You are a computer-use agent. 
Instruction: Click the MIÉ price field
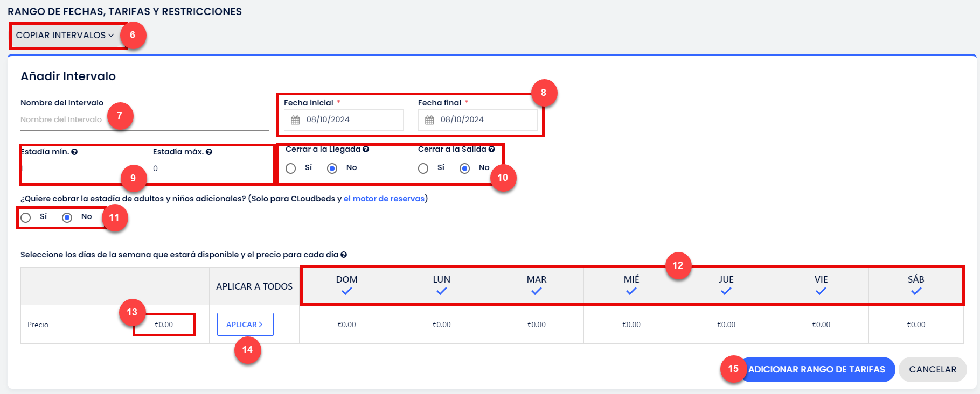[x=631, y=325]
